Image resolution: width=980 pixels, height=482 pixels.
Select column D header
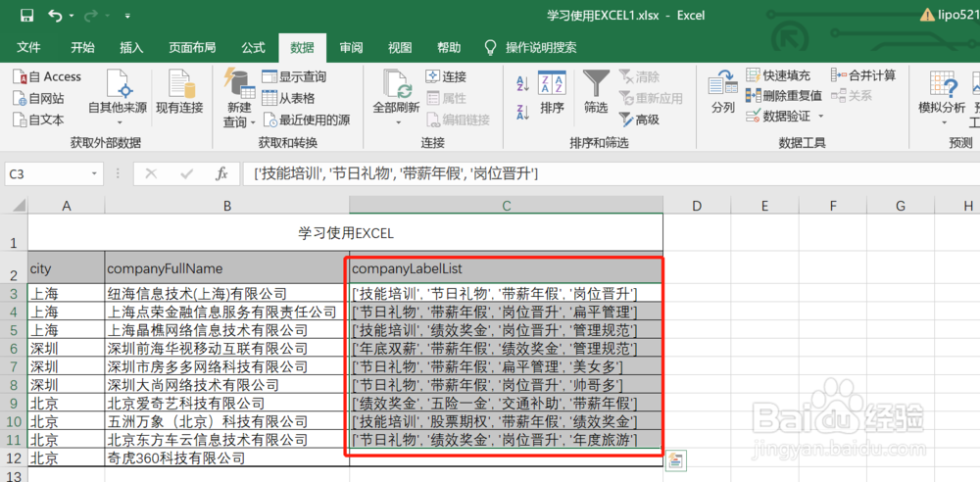point(697,206)
